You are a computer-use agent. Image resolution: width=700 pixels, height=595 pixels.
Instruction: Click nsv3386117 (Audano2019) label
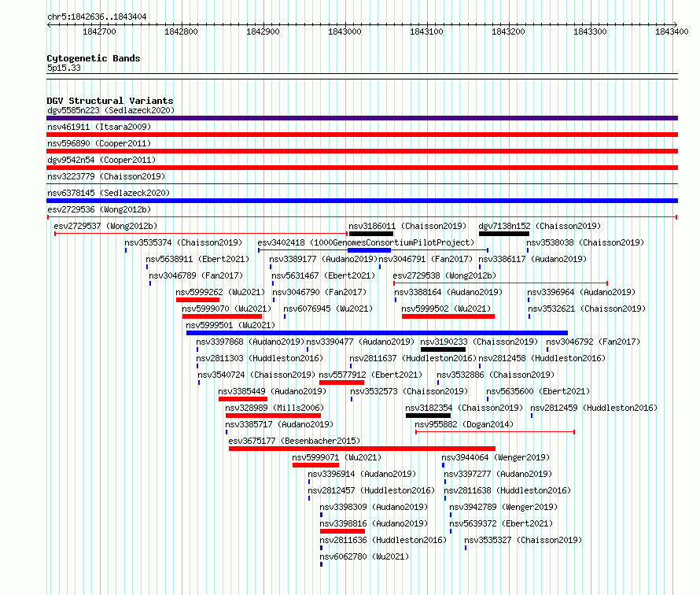pos(532,259)
